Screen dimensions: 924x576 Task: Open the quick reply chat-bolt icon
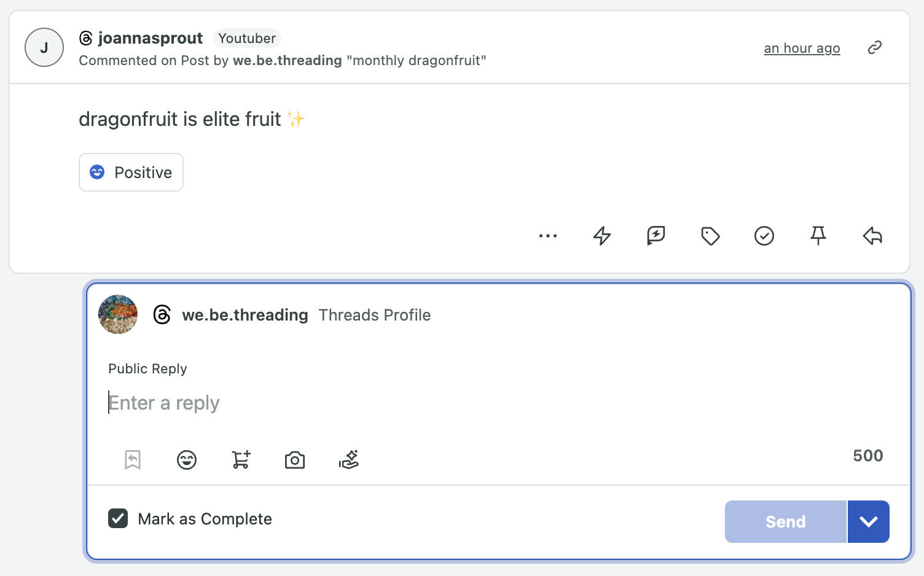(656, 236)
